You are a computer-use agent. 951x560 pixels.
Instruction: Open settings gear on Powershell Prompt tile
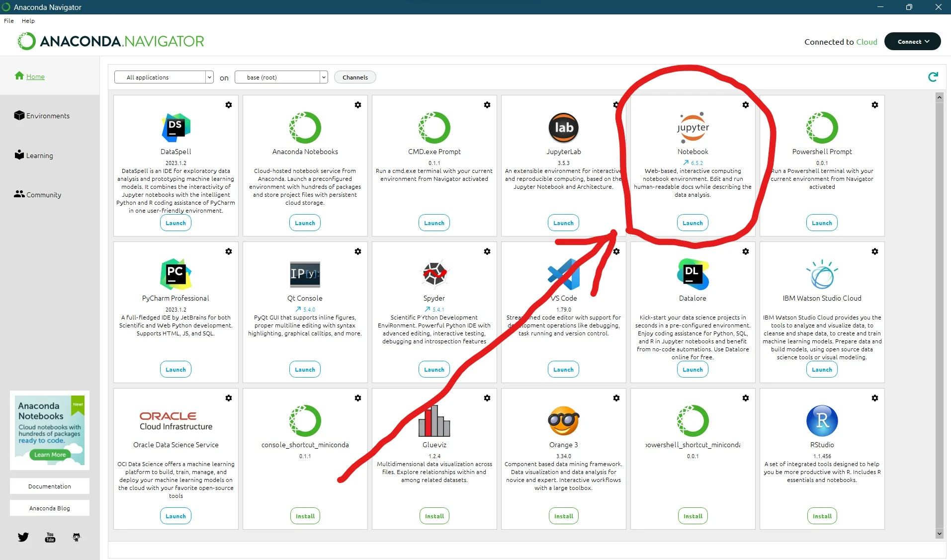(x=875, y=105)
